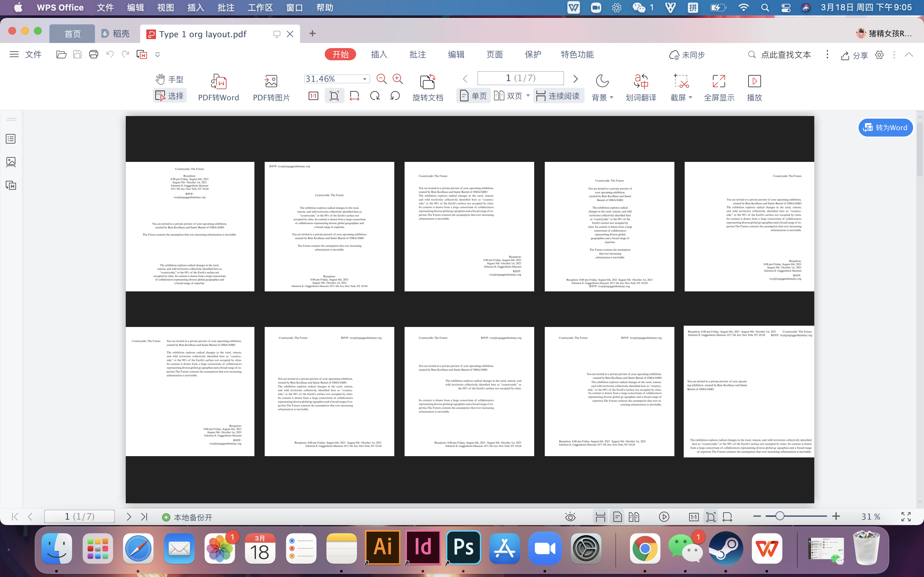Screen dimensions: 924x577
Task: Expand the 截屏 screenshot dropdown arrow
Action: 690,98
